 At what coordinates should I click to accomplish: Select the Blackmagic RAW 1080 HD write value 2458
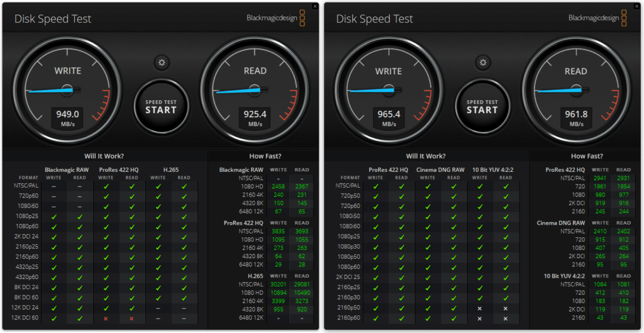278,186
